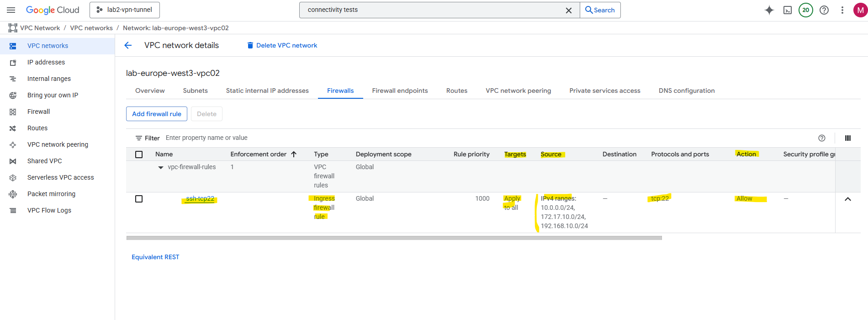868x320 pixels.
Task: Switch to the Routes tab
Action: click(456, 91)
